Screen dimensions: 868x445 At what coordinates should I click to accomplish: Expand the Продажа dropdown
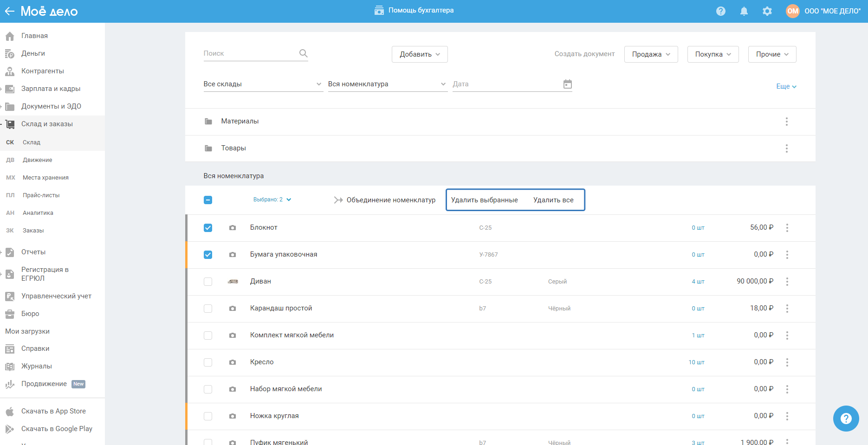coord(651,54)
